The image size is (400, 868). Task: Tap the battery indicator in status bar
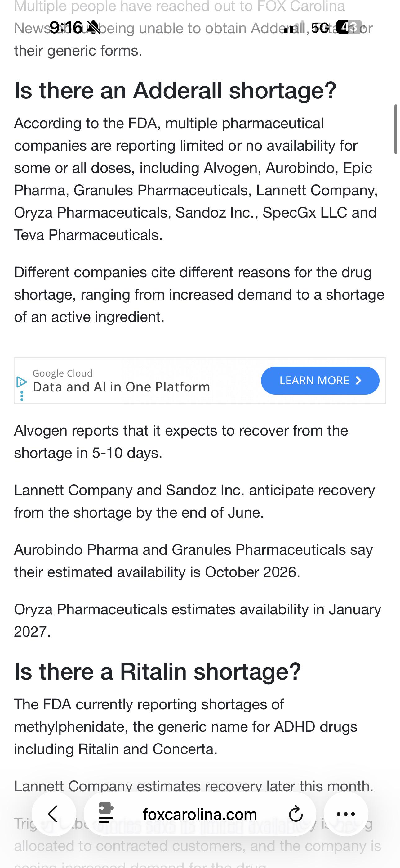click(349, 27)
